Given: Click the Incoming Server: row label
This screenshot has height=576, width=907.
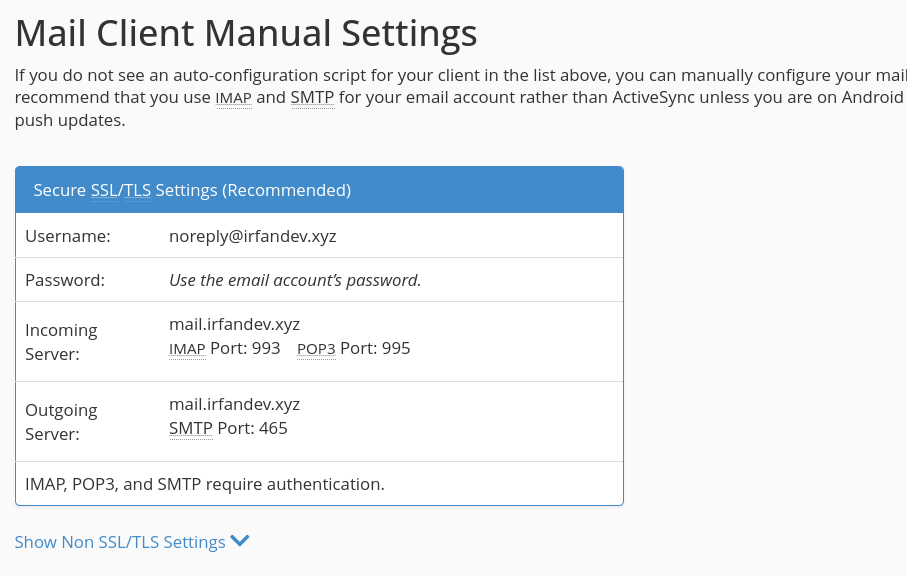Looking at the screenshot, I should 61,342.
